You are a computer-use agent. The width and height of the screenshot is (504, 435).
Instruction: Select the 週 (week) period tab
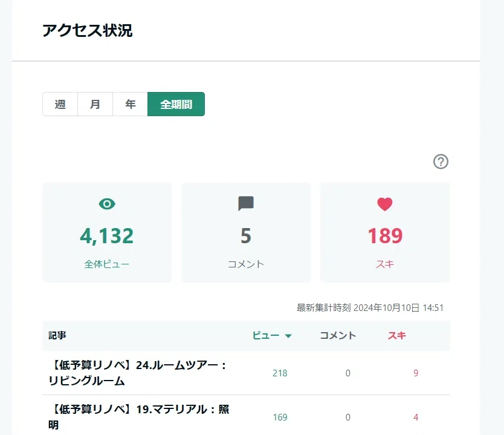point(60,104)
